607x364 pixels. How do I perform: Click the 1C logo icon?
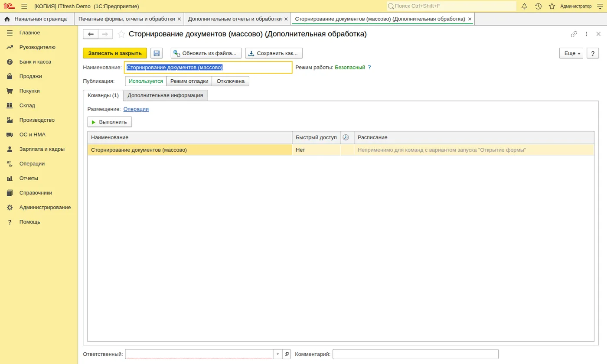point(8,6)
